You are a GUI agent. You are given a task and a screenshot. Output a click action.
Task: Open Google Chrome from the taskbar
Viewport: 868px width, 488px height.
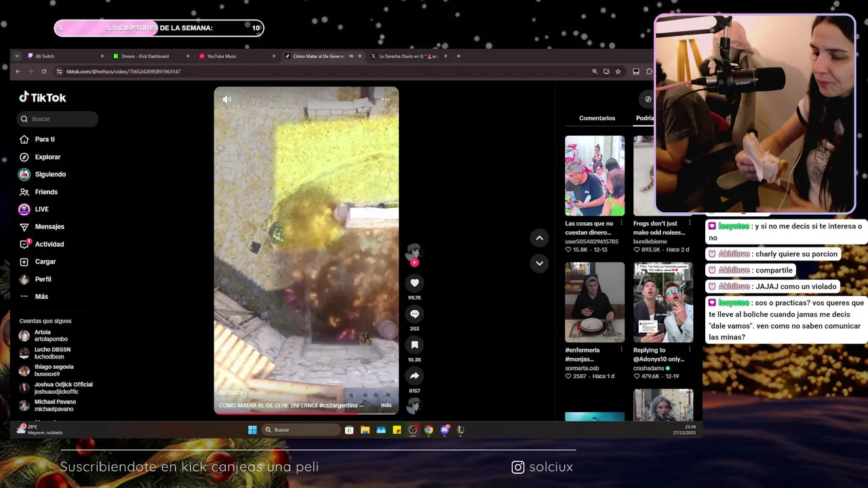tap(429, 430)
